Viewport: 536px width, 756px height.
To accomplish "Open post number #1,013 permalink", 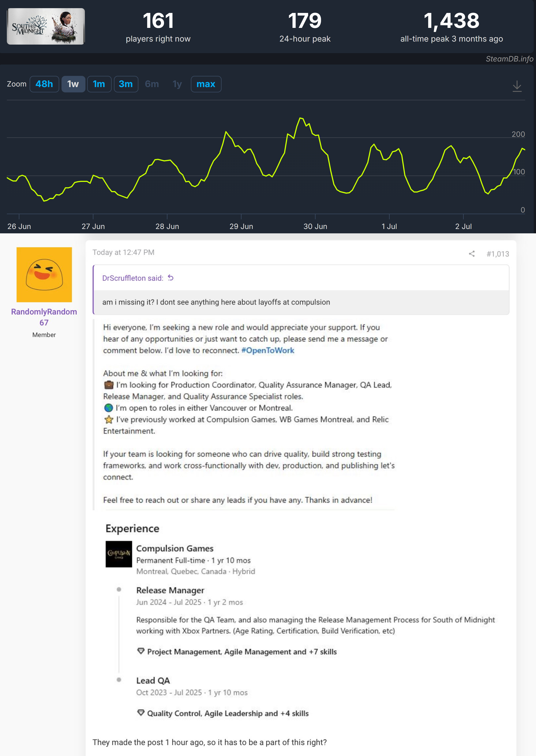I will [x=498, y=254].
